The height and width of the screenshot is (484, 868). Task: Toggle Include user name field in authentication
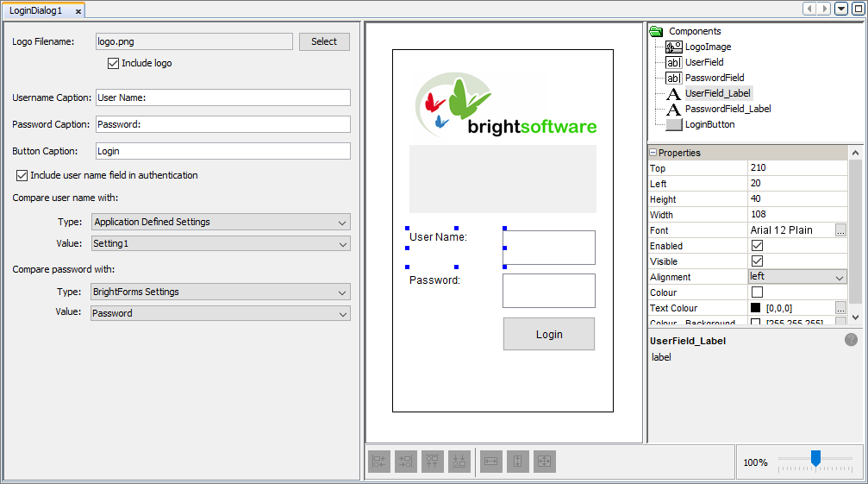(22, 175)
